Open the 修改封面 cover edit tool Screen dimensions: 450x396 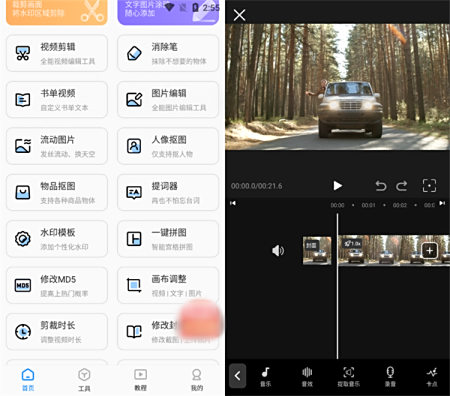pyautogui.click(x=168, y=332)
